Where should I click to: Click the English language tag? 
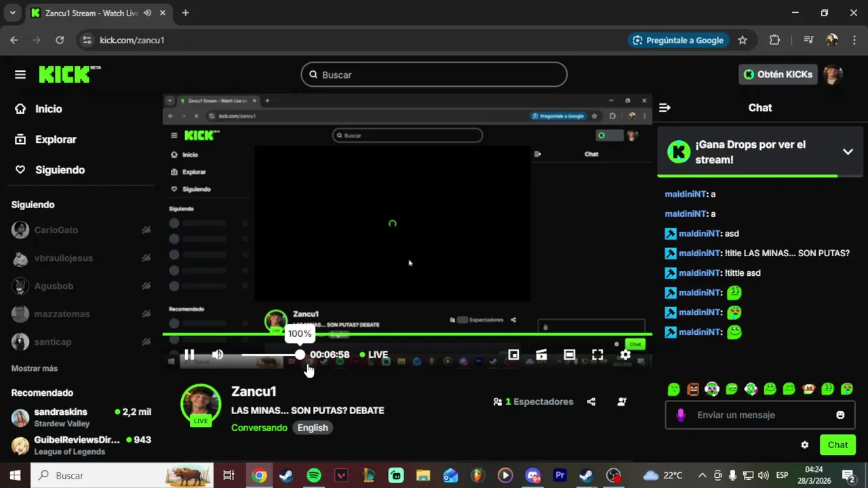313,428
